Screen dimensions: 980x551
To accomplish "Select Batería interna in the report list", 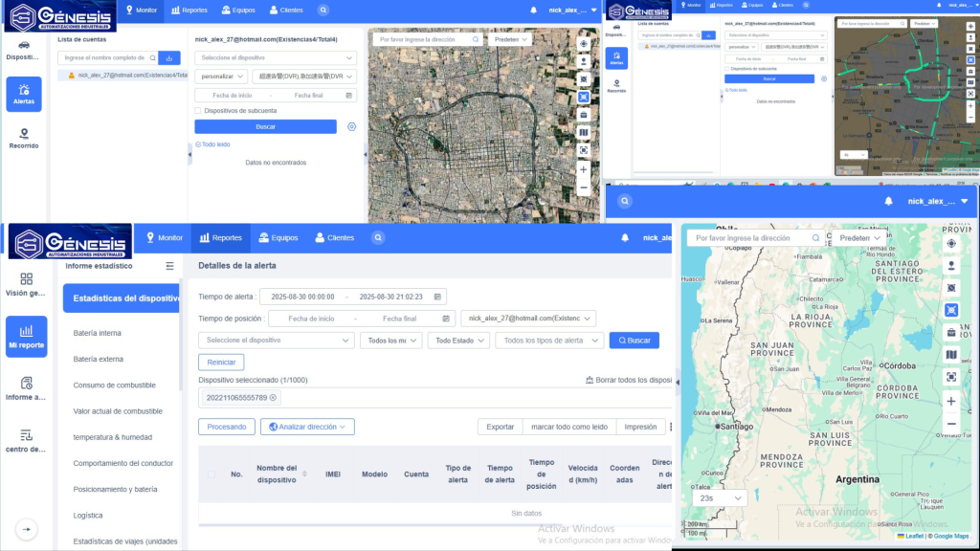I will coord(98,333).
